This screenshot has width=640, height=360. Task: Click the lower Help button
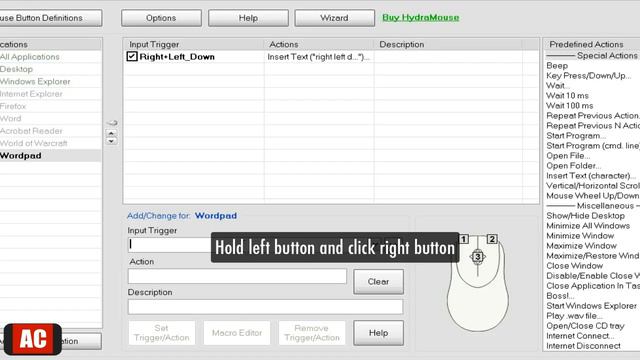(x=378, y=333)
